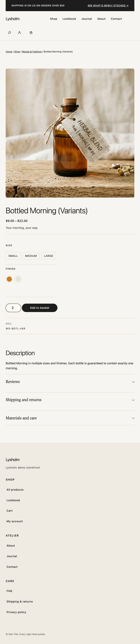
Task: Select the amber finish swatch
Action: point(9,279)
